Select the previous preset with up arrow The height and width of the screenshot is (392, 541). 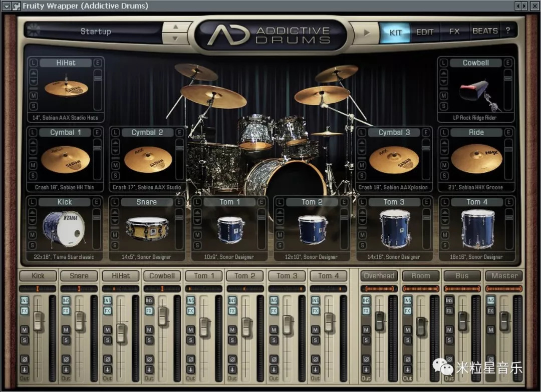tap(174, 27)
